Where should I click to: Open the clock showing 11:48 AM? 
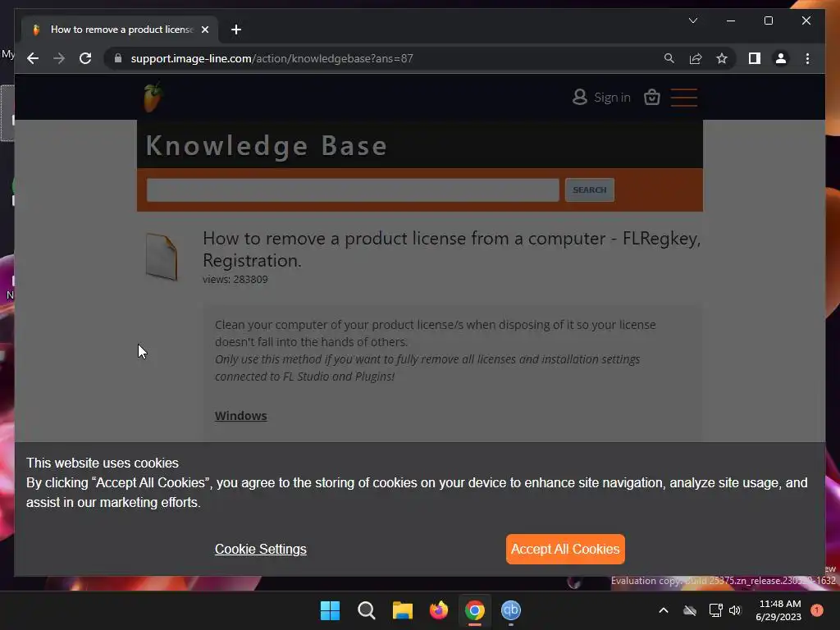click(x=778, y=610)
